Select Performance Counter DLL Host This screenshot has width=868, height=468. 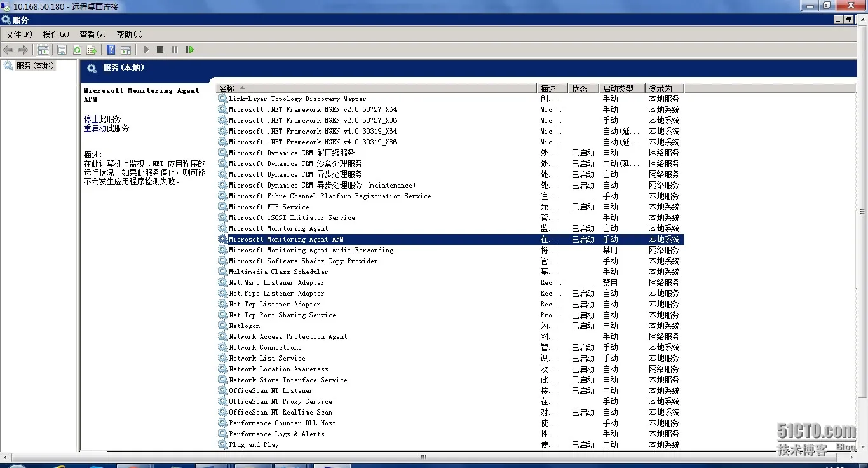pos(451,423)
